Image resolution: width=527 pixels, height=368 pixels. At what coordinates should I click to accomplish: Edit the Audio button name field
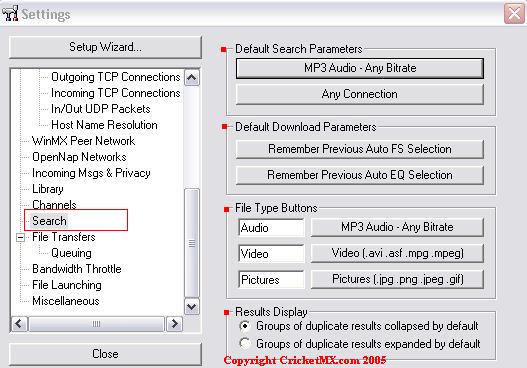point(271,228)
